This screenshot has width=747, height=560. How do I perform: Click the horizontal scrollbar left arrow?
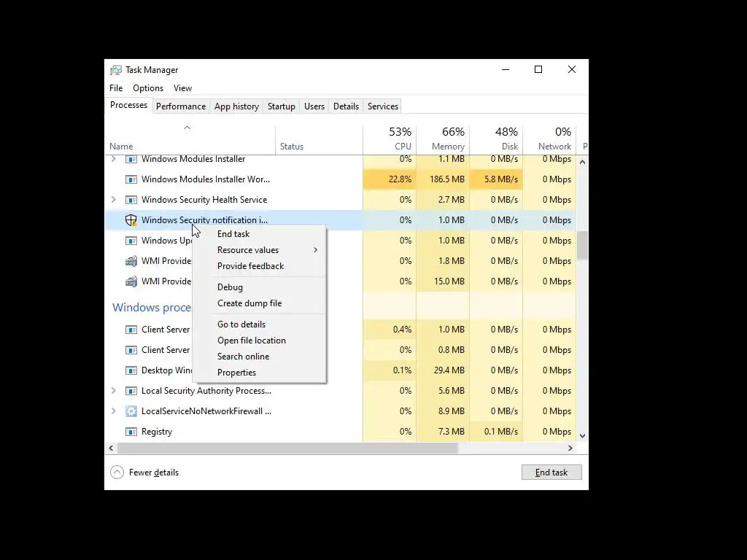coord(111,448)
